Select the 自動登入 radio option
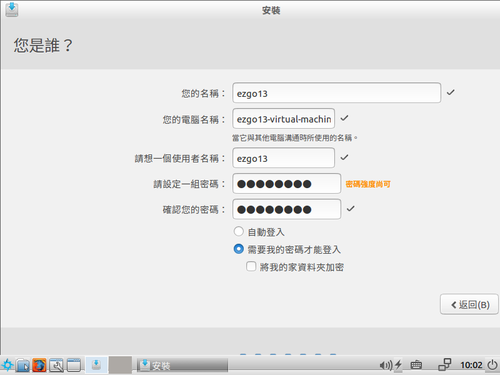The width and height of the screenshot is (500, 375). click(239, 231)
